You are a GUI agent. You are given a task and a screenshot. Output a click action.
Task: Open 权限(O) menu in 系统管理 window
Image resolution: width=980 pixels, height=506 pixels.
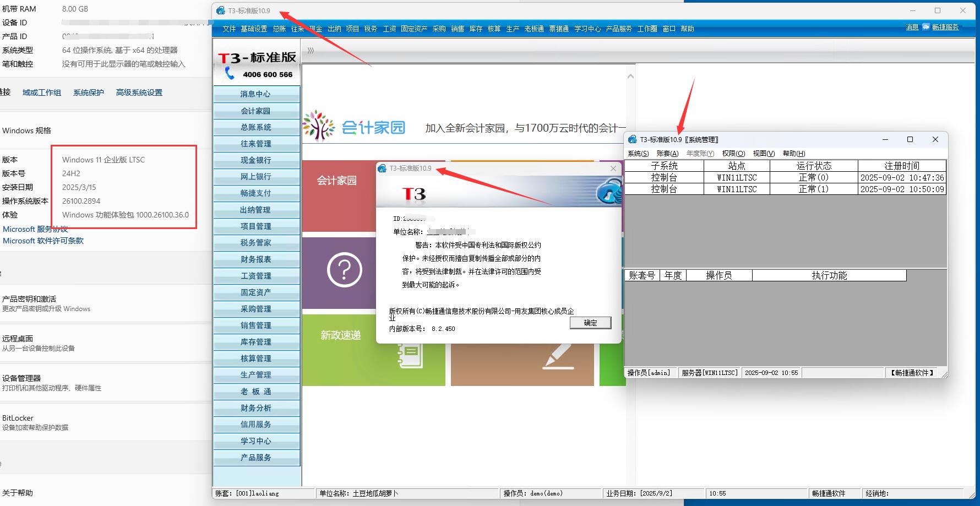pyautogui.click(x=733, y=154)
